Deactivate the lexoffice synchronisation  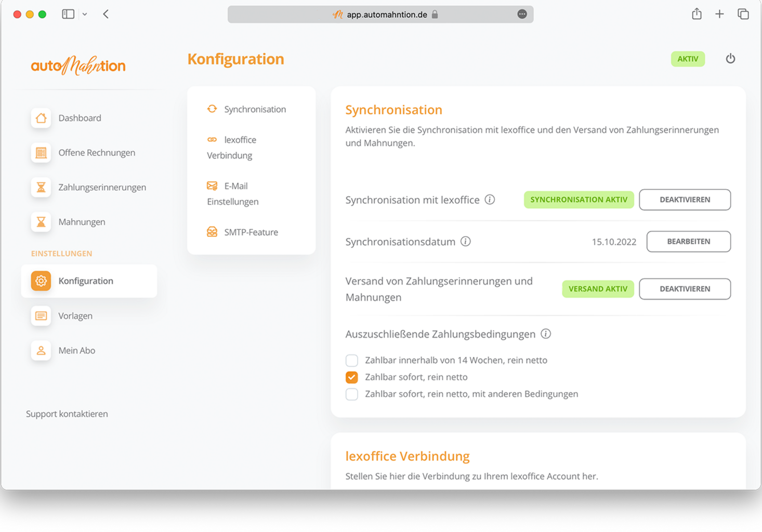point(685,199)
